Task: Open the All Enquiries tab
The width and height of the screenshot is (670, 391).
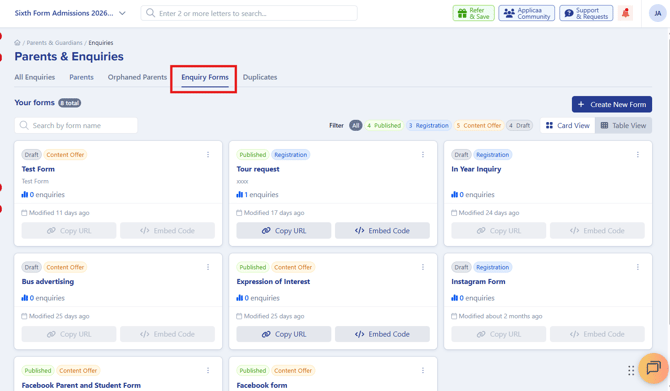Action: pyautogui.click(x=35, y=77)
